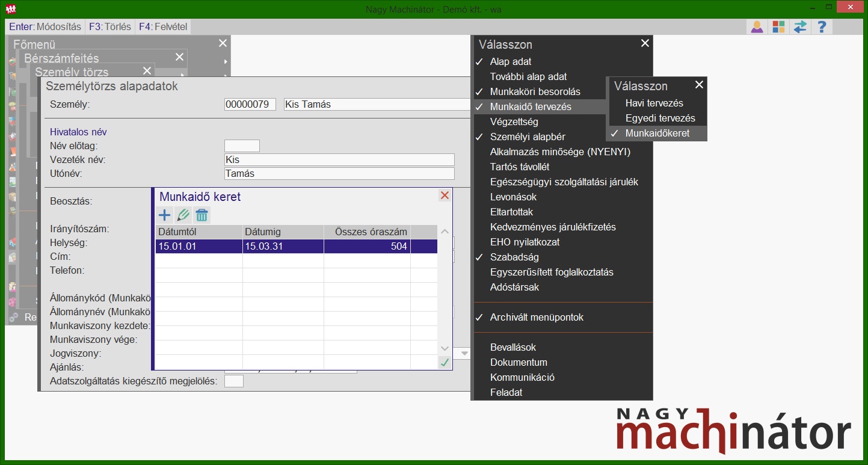The image size is (868, 465).
Task: Close the main Válasszon menu
Action: [645, 43]
